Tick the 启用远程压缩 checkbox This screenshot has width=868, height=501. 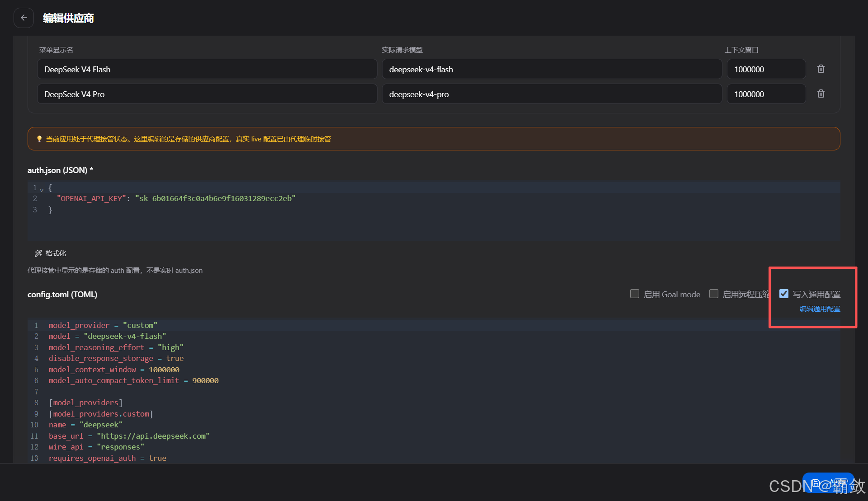tap(714, 294)
